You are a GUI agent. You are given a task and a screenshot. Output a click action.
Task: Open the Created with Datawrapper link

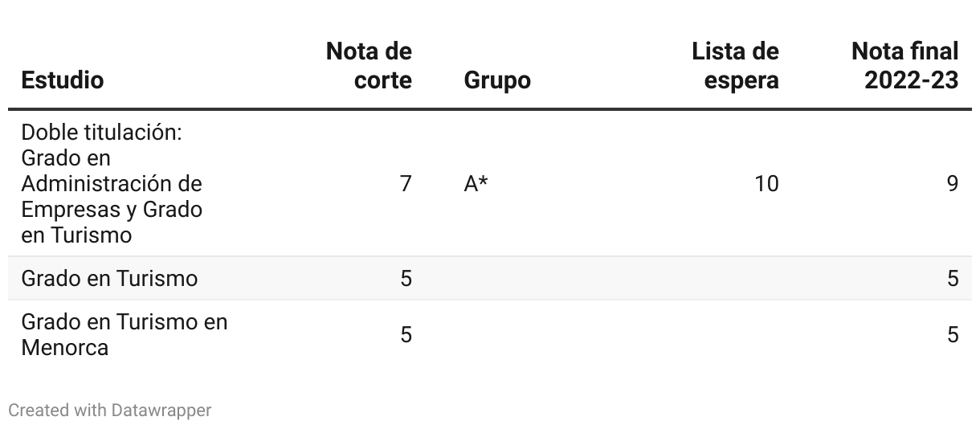tap(110, 411)
